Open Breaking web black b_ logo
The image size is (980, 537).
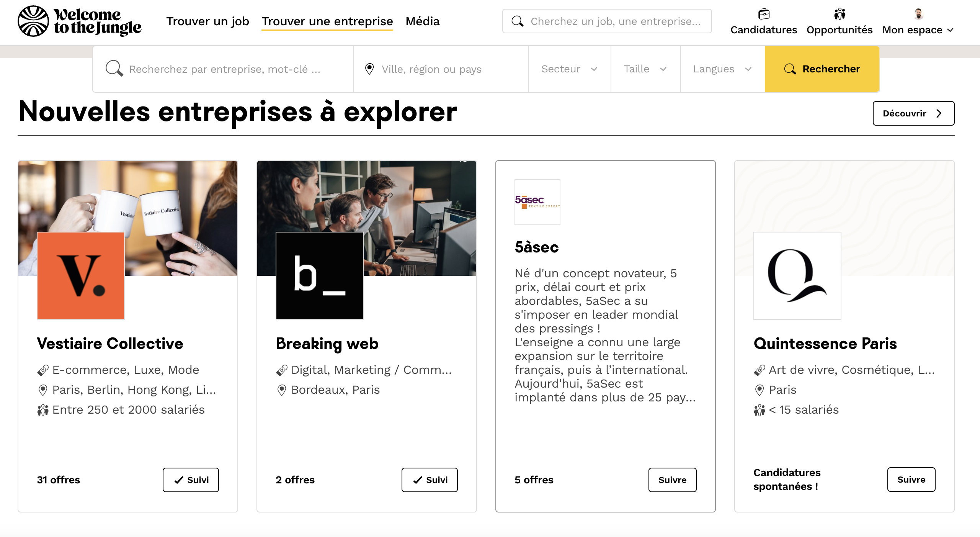[320, 276]
